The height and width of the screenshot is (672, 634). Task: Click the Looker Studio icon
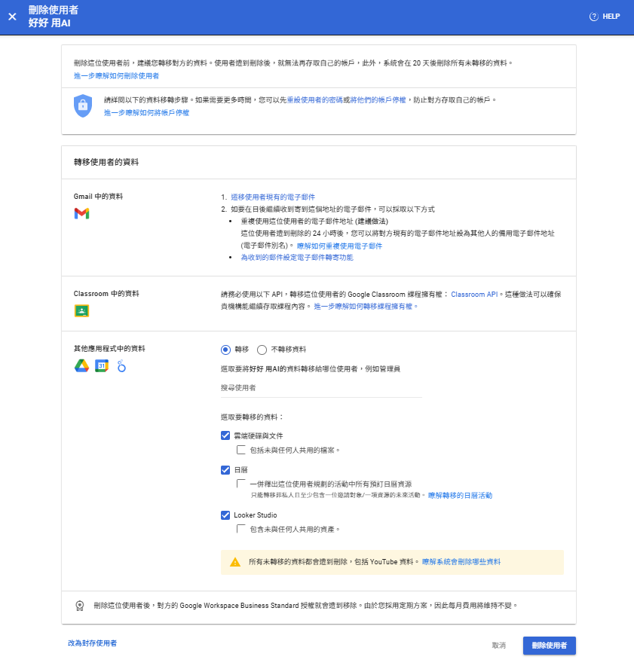coord(121,366)
